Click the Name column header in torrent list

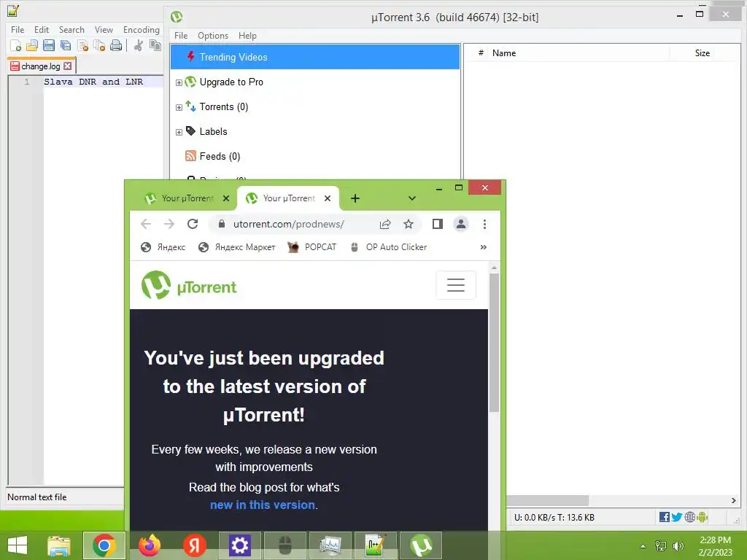(x=504, y=52)
